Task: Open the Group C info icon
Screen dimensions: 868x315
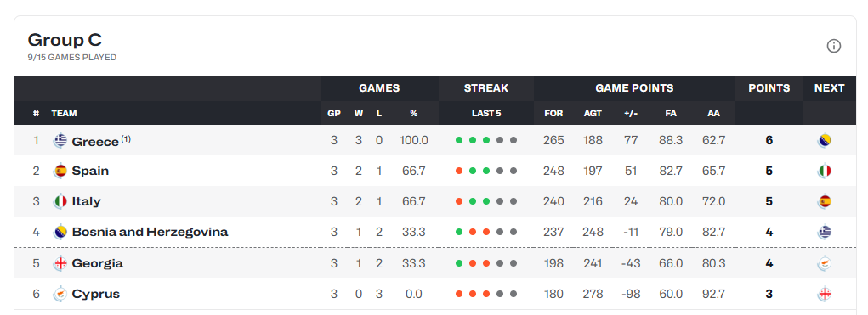Action: (834, 46)
